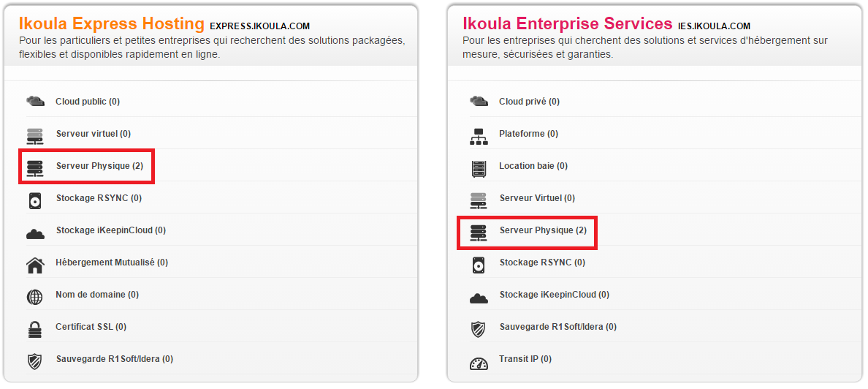Click the Cloud public cloud icon
The height and width of the screenshot is (389, 868).
click(x=35, y=101)
